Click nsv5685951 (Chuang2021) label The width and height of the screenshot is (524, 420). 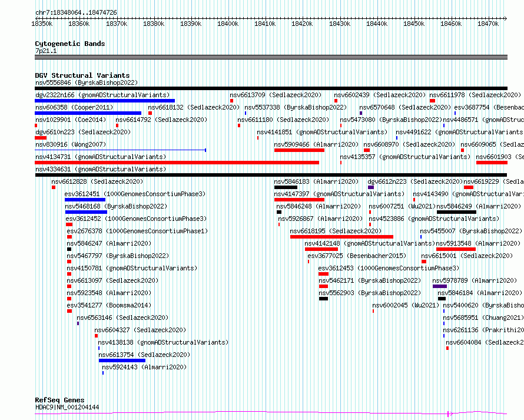click(x=483, y=318)
